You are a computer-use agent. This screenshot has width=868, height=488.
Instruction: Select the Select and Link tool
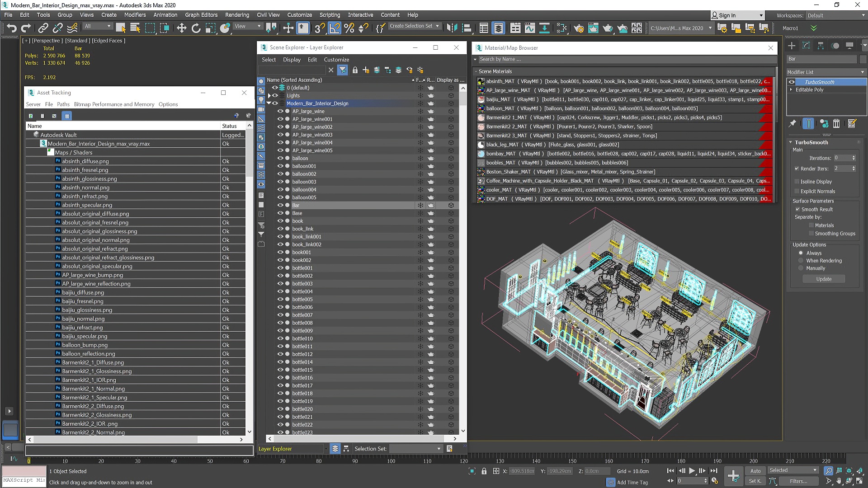pyautogui.click(x=43, y=28)
